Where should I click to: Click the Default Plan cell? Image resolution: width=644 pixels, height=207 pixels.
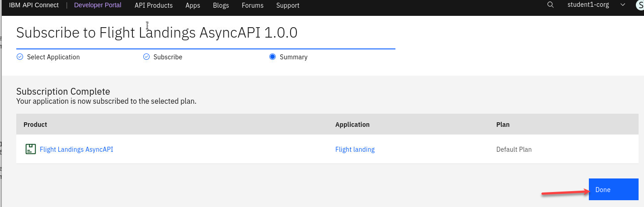(x=514, y=149)
